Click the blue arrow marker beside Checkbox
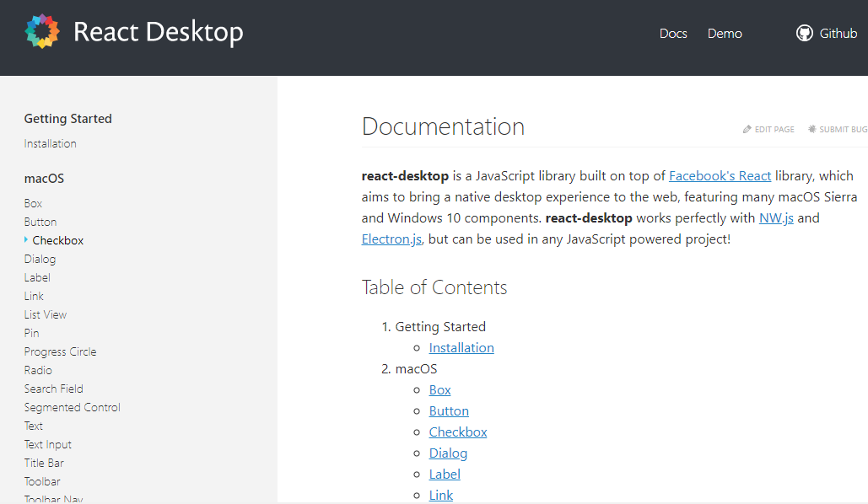The image size is (868, 504). click(26, 239)
